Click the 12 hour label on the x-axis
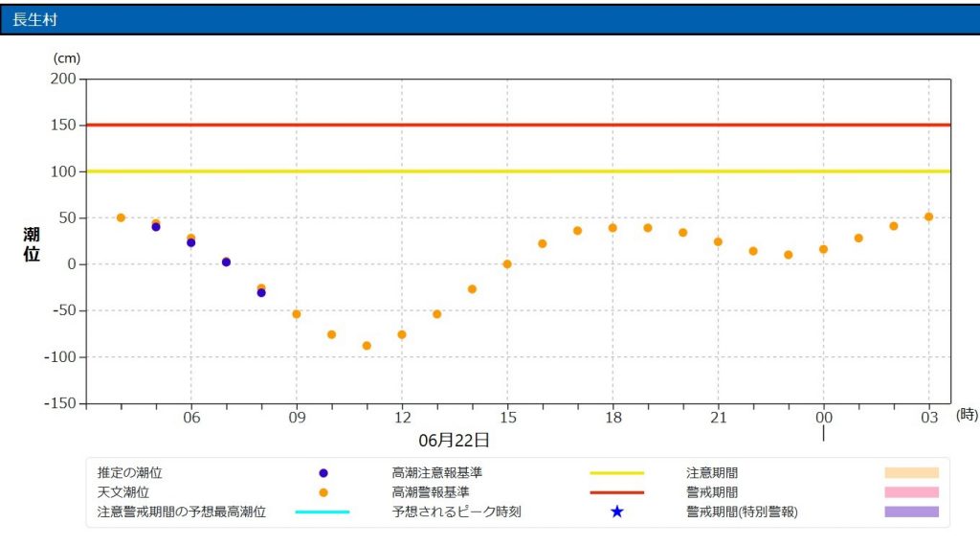 click(x=403, y=417)
